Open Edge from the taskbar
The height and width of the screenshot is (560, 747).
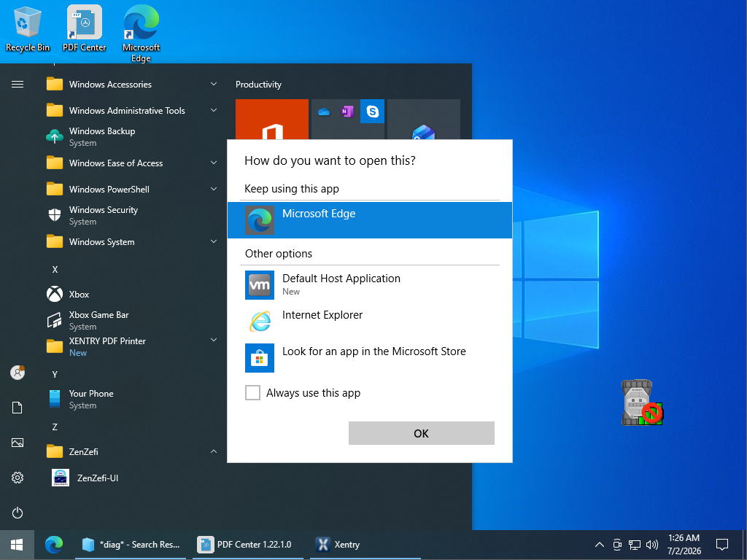coord(54,544)
